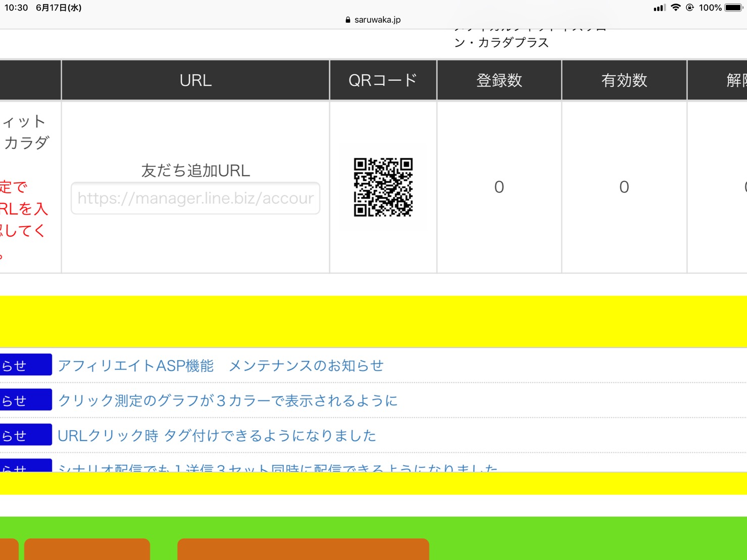Open the アフィリエイトASP機能 maintenance notice link
This screenshot has width=747, height=560.
tap(221, 366)
